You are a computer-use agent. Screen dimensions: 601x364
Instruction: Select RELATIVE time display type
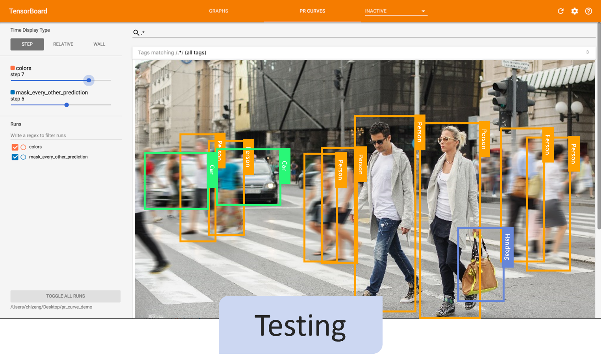pyautogui.click(x=63, y=44)
